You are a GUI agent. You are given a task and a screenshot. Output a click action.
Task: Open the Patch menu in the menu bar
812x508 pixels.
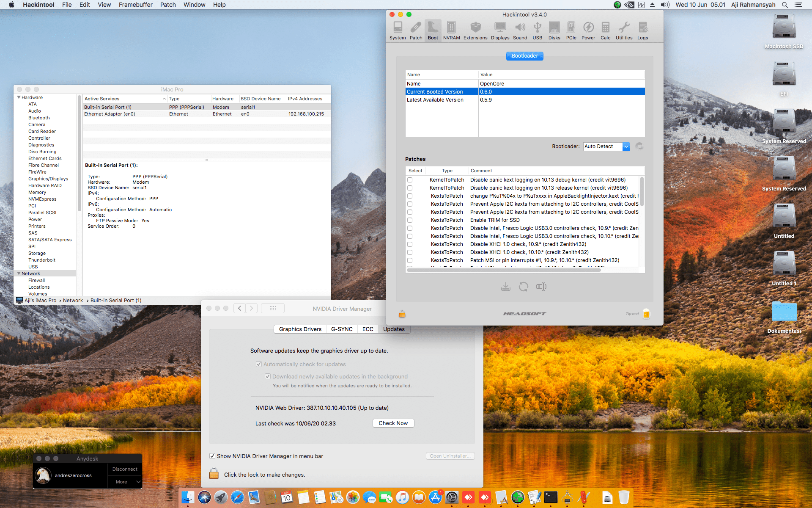(x=168, y=5)
